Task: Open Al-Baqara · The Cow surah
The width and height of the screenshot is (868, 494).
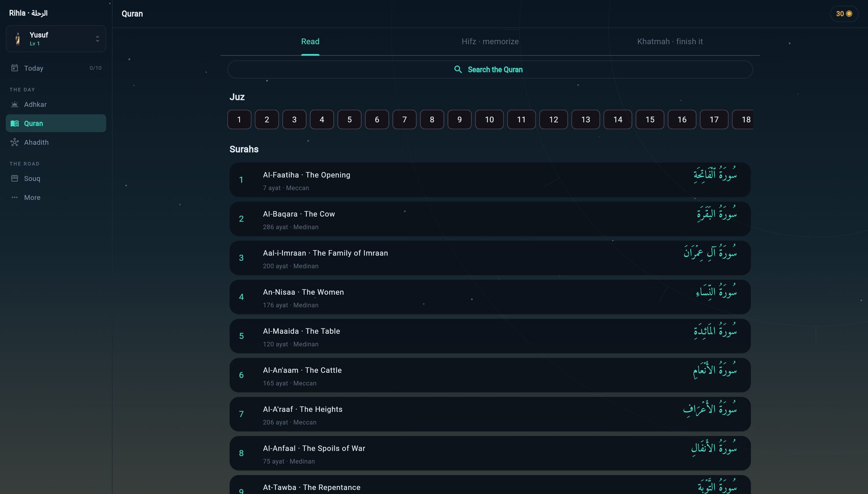Action: pos(490,219)
